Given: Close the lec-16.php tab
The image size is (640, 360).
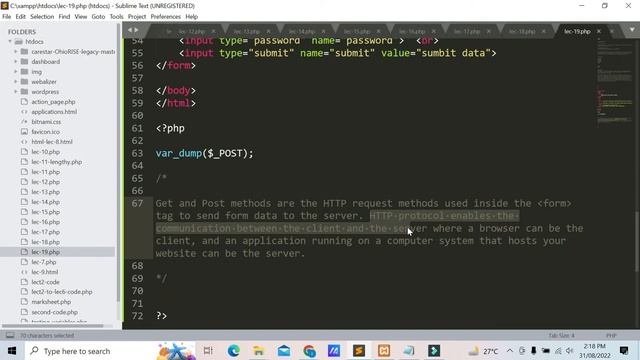Looking at the screenshot, I should click(x=433, y=31).
